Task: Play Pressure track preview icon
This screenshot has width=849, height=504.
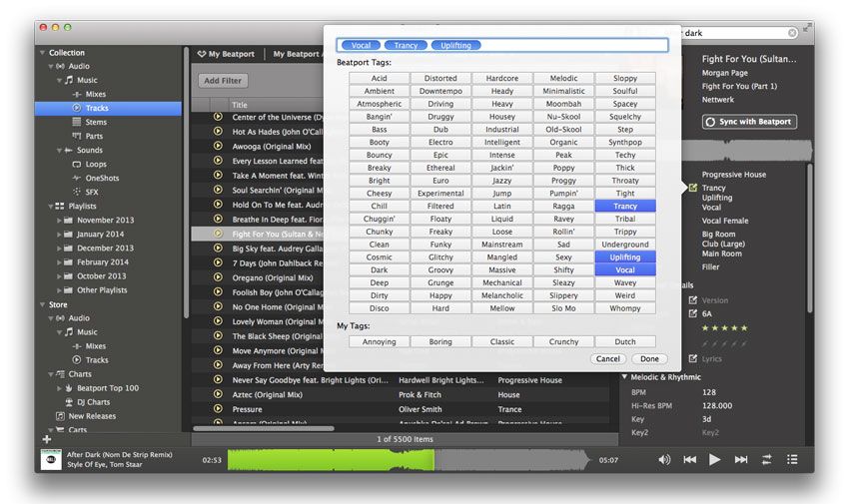Action: [218, 409]
